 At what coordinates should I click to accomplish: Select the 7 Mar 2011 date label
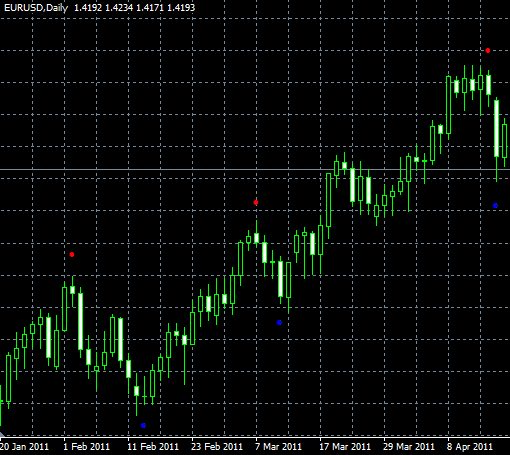[278, 447]
